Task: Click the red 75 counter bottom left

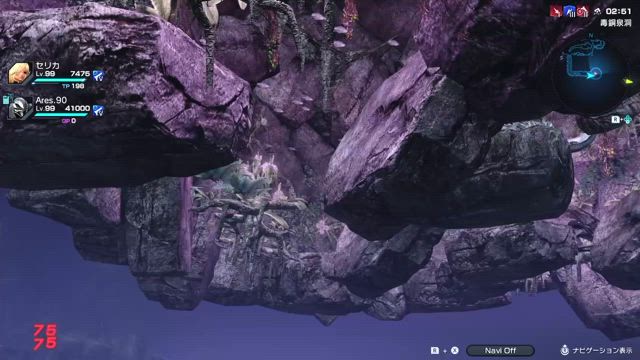Action: (x=45, y=337)
